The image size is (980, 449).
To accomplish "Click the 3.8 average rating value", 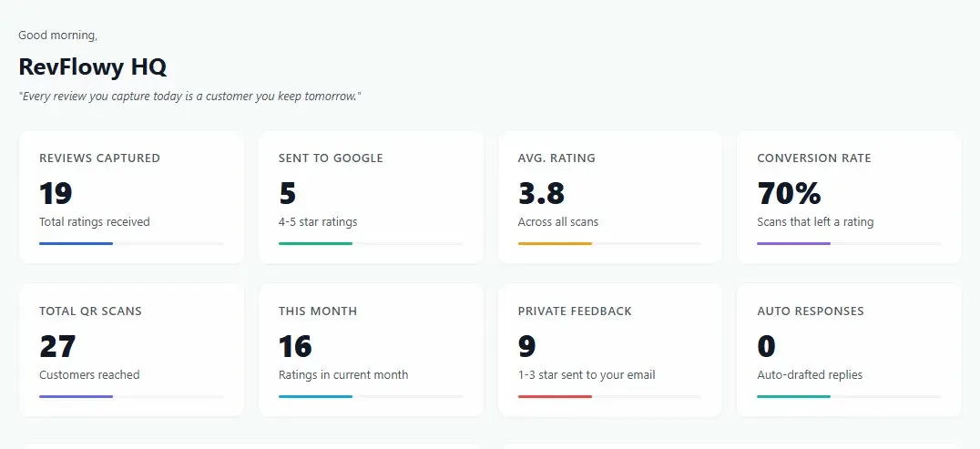I will point(541,193).
